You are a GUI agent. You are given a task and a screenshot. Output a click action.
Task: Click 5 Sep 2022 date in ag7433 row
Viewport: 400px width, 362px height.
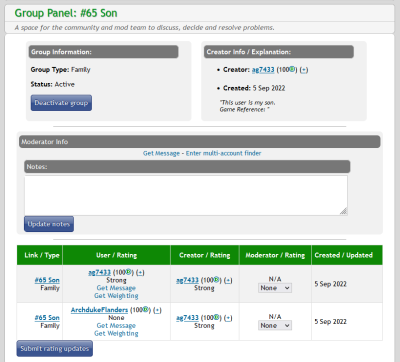(x=331, y=284)
